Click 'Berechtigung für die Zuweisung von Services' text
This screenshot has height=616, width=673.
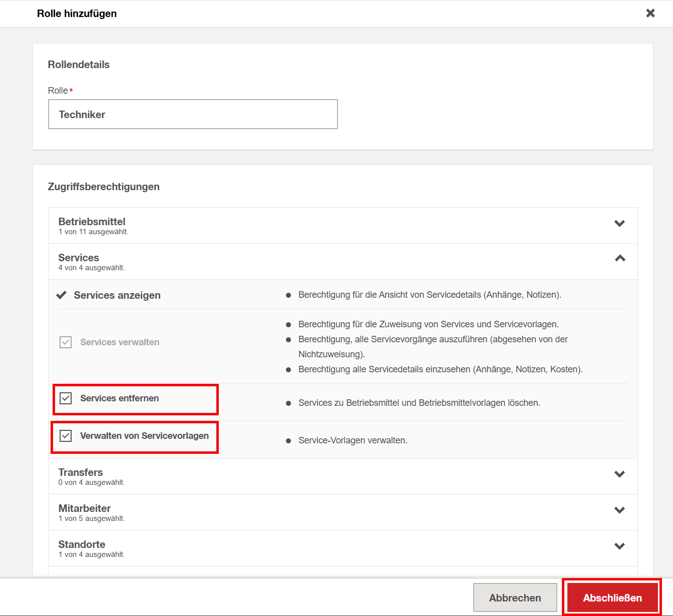[429, 324]
